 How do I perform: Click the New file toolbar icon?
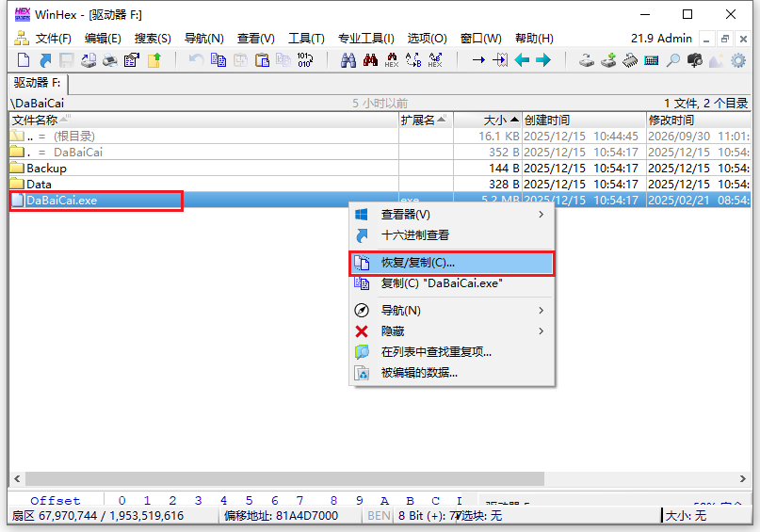(x=24, y=60)
